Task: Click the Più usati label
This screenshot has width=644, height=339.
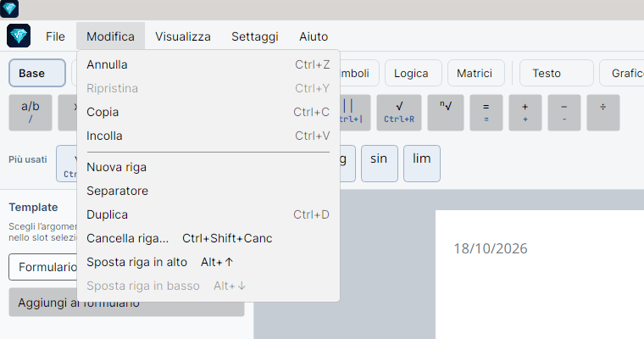Action: tap(28, 159)
